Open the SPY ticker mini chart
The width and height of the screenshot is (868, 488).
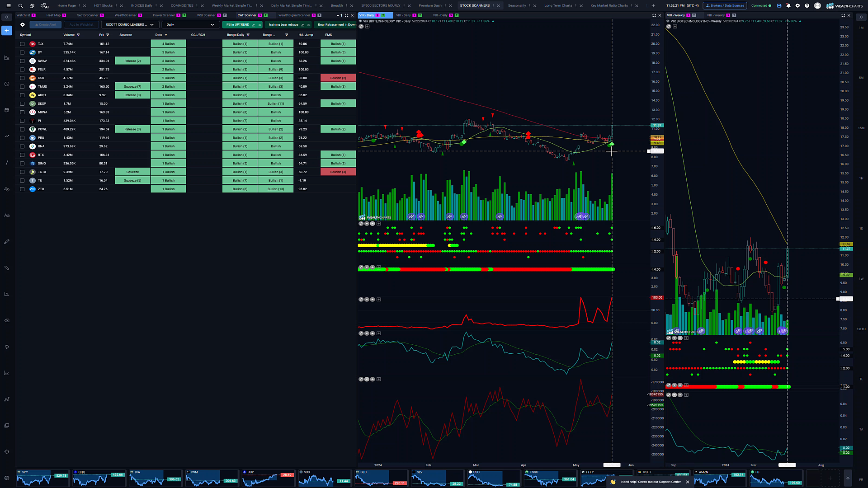(43, 478)
